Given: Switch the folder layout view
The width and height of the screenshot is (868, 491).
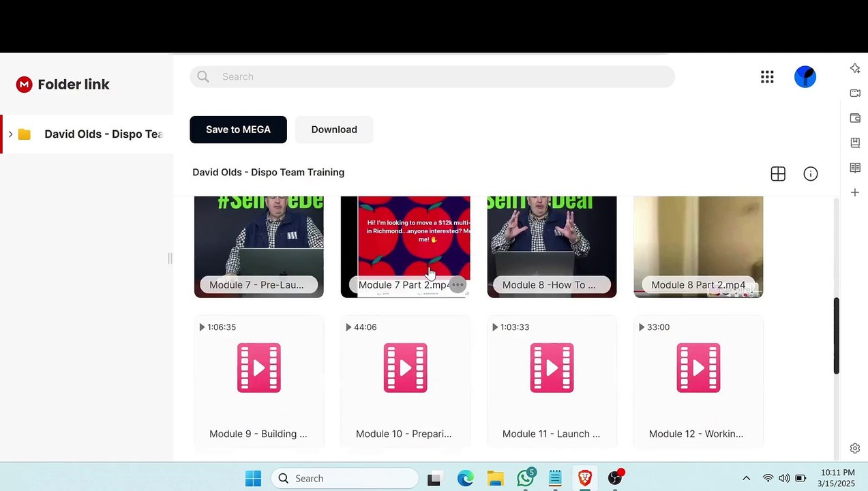Looking at the screenshot, I should [x=778, y=174].
